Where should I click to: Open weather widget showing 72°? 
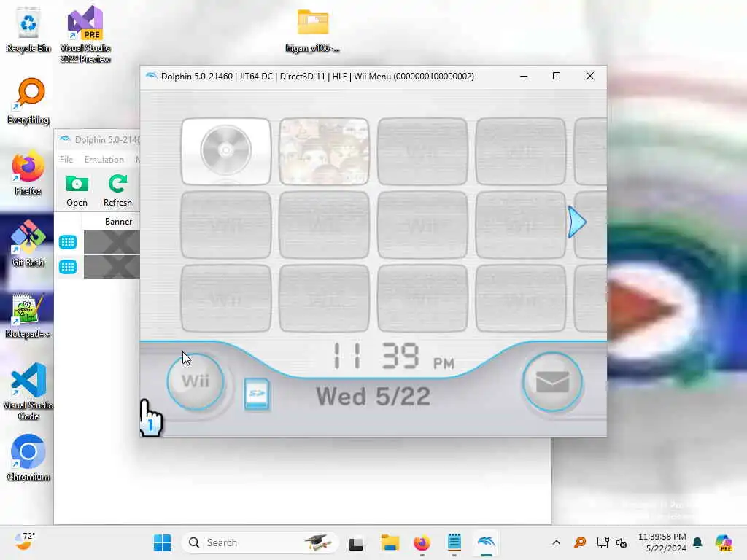coord(25,542)
